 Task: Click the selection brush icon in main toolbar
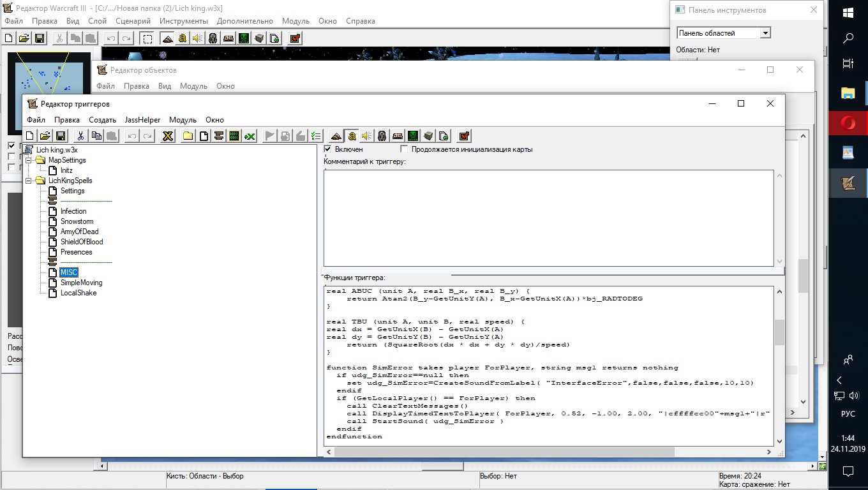pyautogui.click(x=147, y=38)
